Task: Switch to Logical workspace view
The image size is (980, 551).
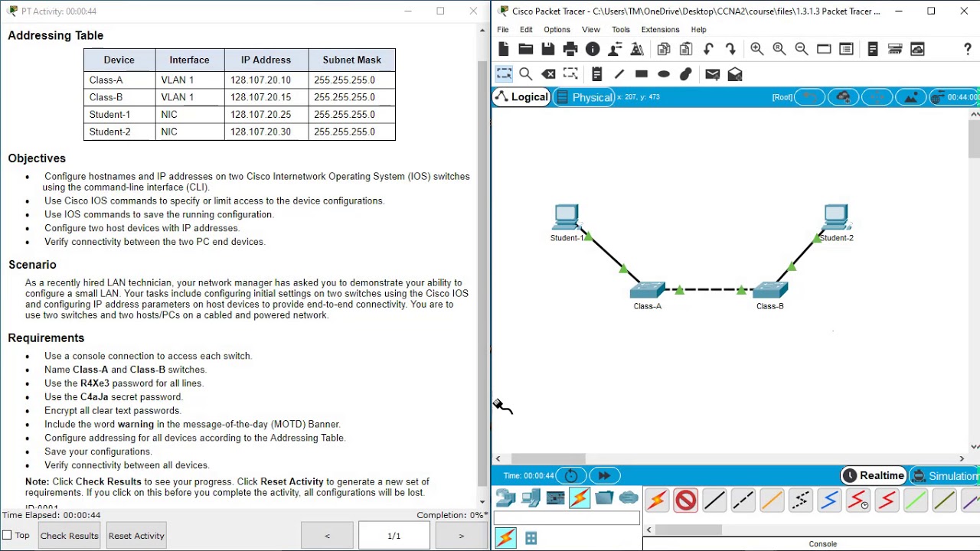Action: [x=521, y=97]
